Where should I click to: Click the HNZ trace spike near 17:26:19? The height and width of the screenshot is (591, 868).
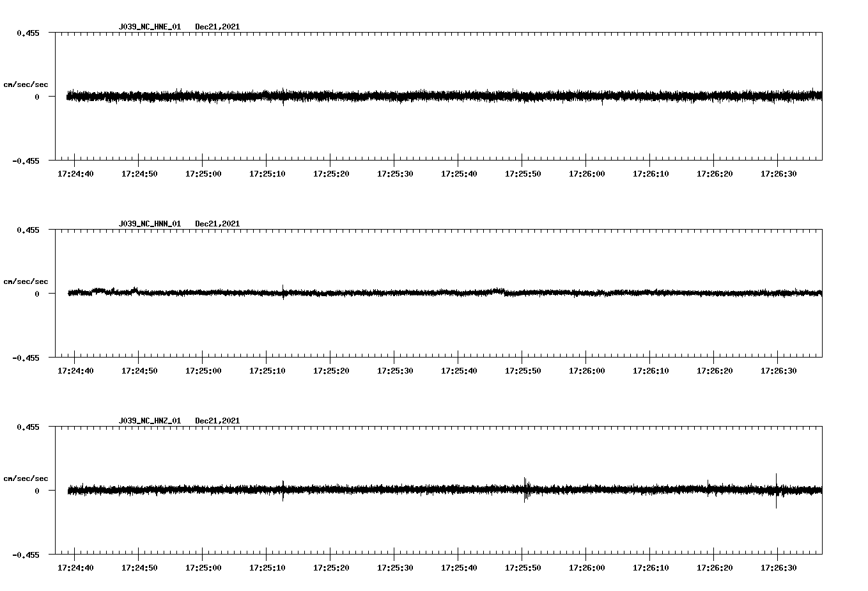(x=708, y=487)
